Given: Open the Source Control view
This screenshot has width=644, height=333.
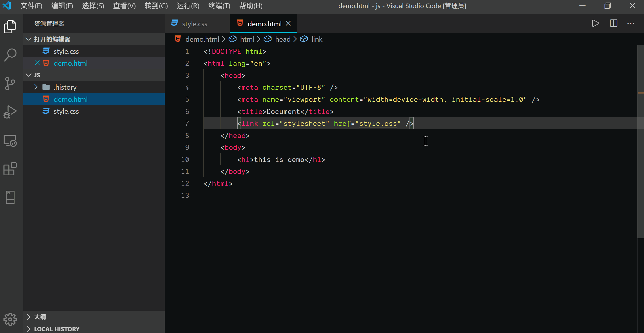Looking at the screenshot, I should [x=10, y=83].
